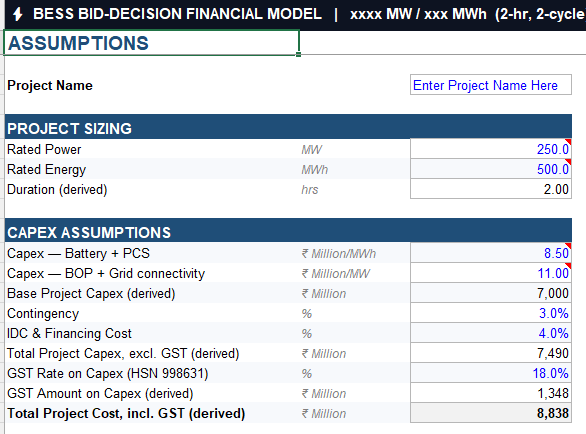Click the % unit in GST Rate row
Viewport: 586px width, 434px height.
coord(307,373)
